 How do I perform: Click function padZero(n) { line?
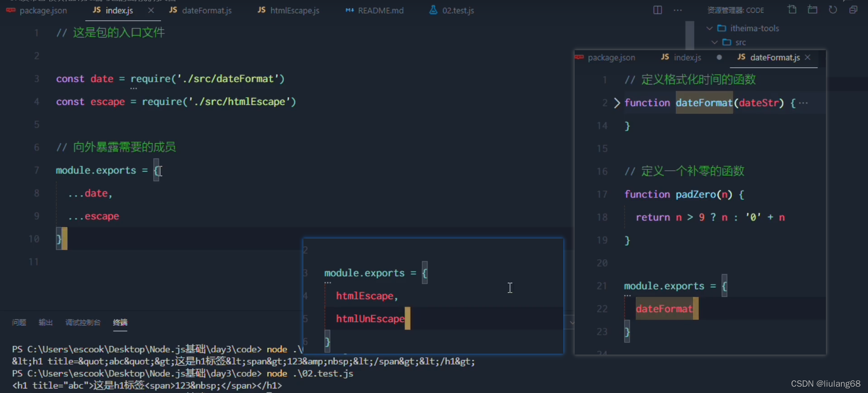pos(684,195)
